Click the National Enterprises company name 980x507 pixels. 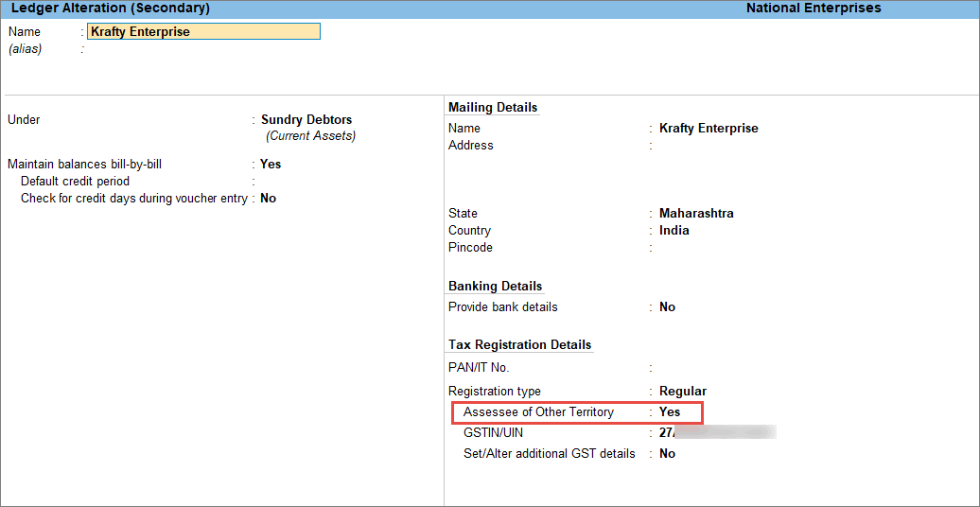coord(814,9)
